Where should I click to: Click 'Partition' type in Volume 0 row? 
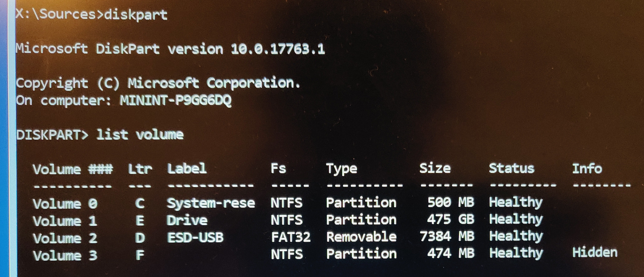pos(361,202)
